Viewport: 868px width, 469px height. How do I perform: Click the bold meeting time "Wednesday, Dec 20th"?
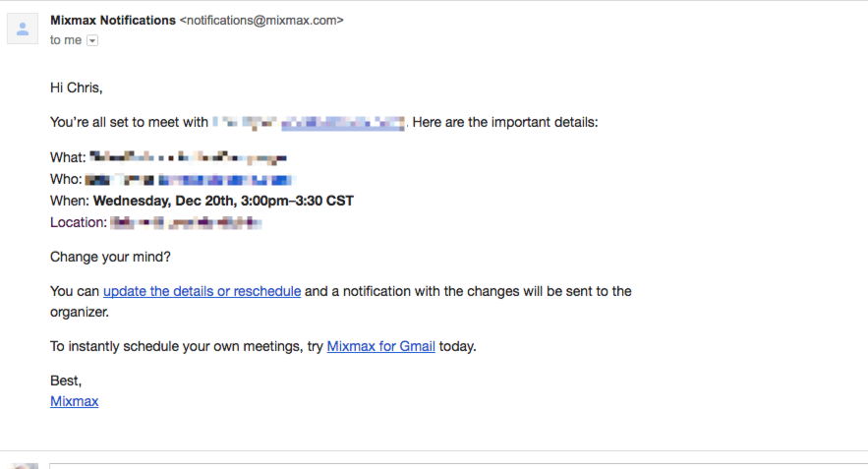165,201
